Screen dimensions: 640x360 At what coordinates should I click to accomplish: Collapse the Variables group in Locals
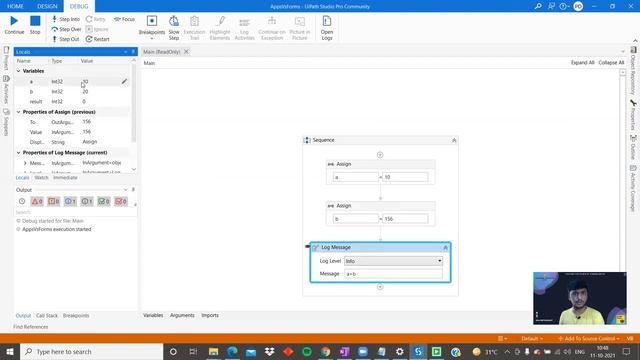pyautogui.click(x=18, y=71)
